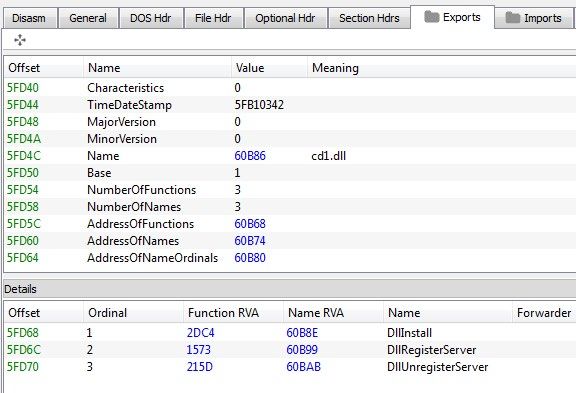Select details offset 5FD68 cell

[x=23, y=333]
